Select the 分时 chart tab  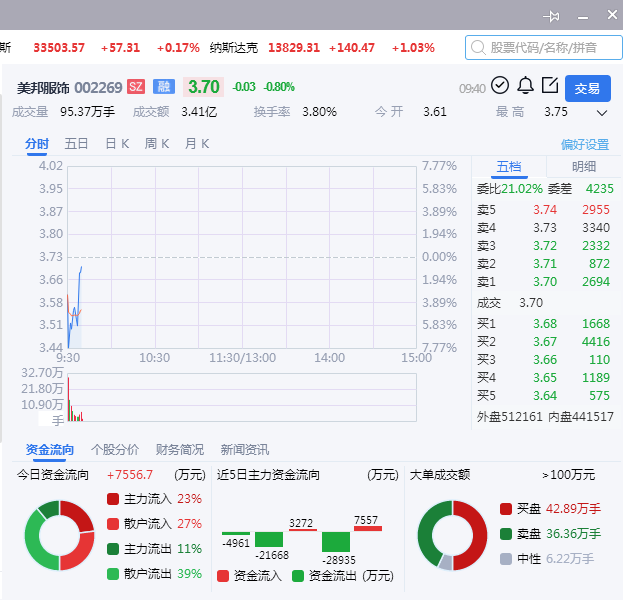37,144
